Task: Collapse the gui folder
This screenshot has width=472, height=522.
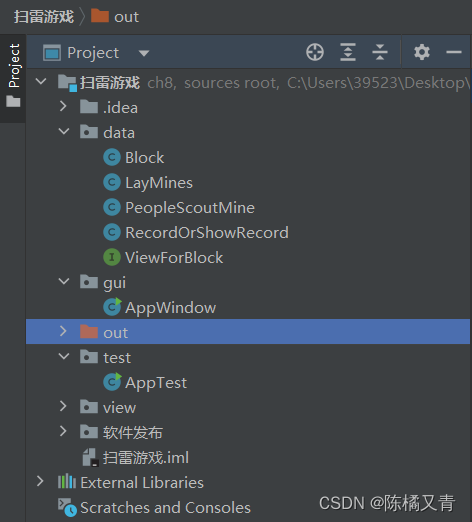Action: click(64, 282)
